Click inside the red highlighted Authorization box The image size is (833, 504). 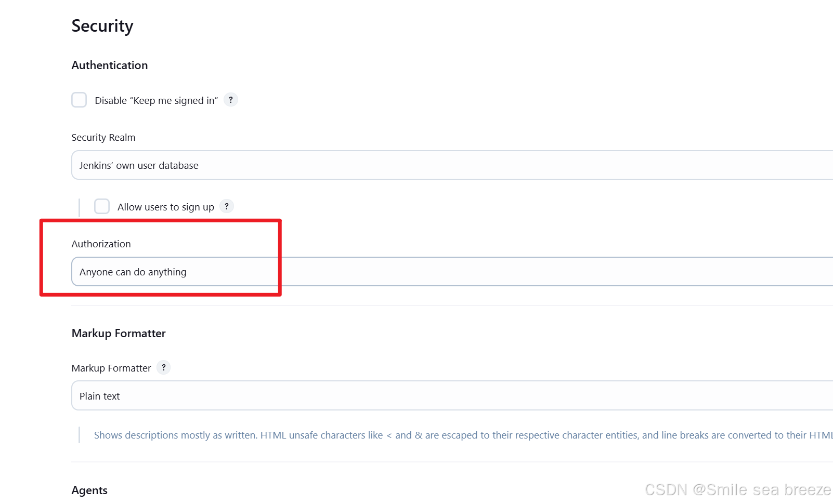pos(160,257)
